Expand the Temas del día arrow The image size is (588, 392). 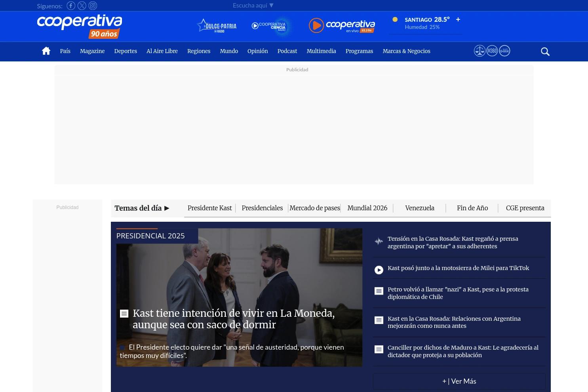[x=166, y=208]
